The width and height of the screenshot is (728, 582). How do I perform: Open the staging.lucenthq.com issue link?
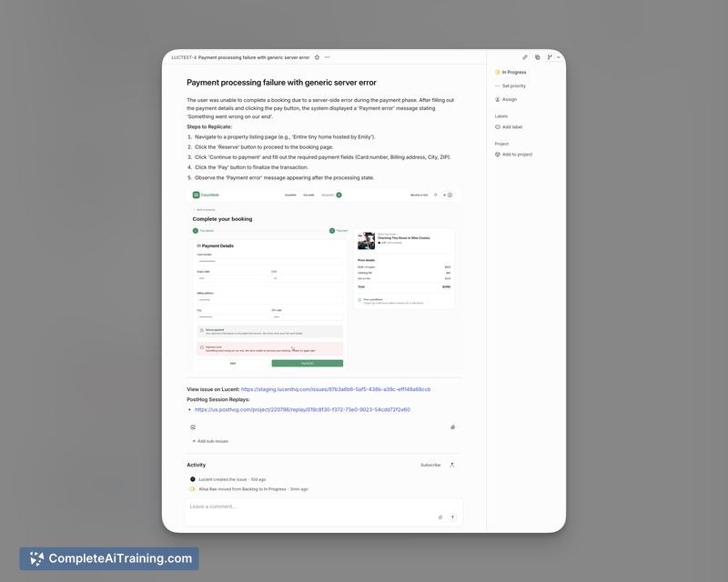(x=336, y=389)
